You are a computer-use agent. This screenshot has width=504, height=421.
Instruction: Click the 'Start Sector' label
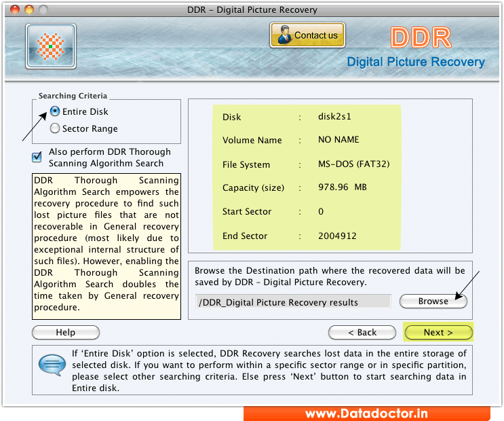(x=247, y=211)
